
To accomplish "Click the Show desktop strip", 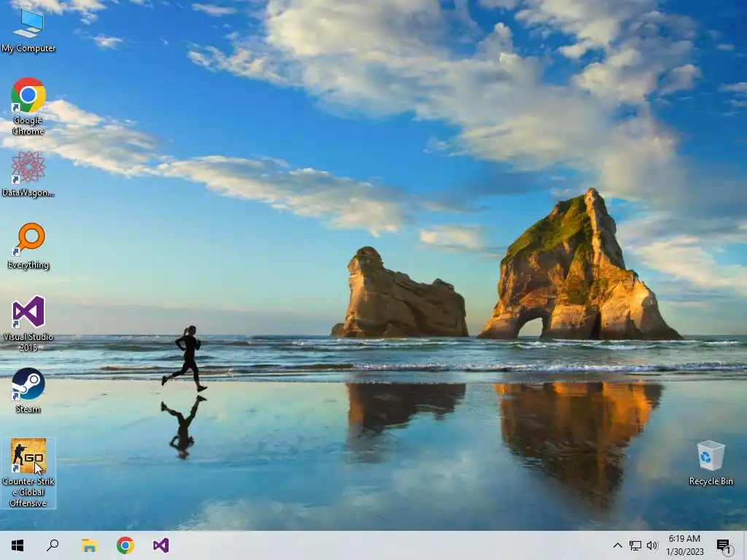I will tap(745, 545).
